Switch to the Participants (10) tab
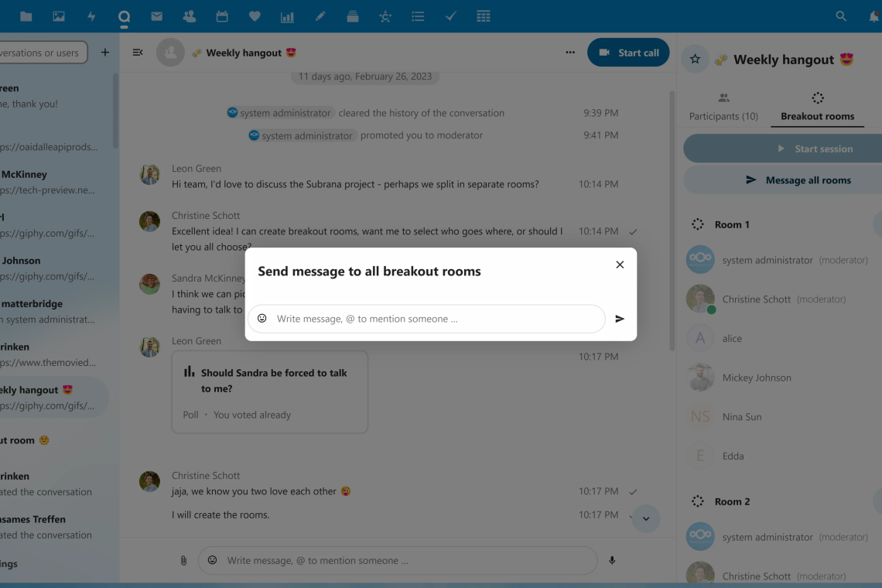The image size is (882, 588). click(723, 108)
